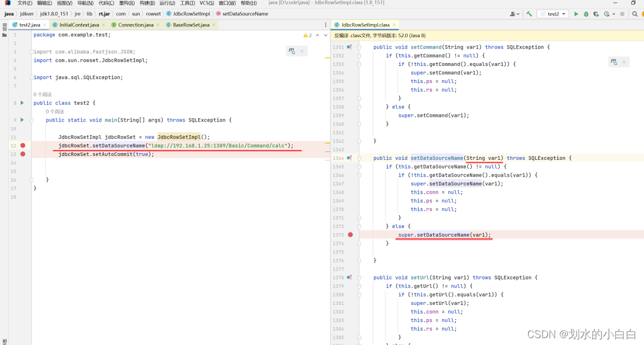Switch to the BaseRowSet.java tab
The height and width of the screenshot is (345, 644).
[x=191, y=25]
